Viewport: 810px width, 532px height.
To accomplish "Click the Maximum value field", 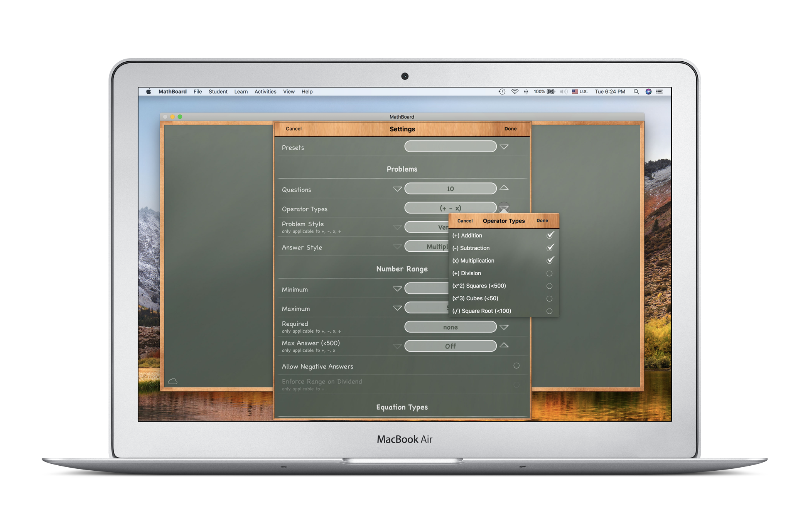I will click(427, 308).
